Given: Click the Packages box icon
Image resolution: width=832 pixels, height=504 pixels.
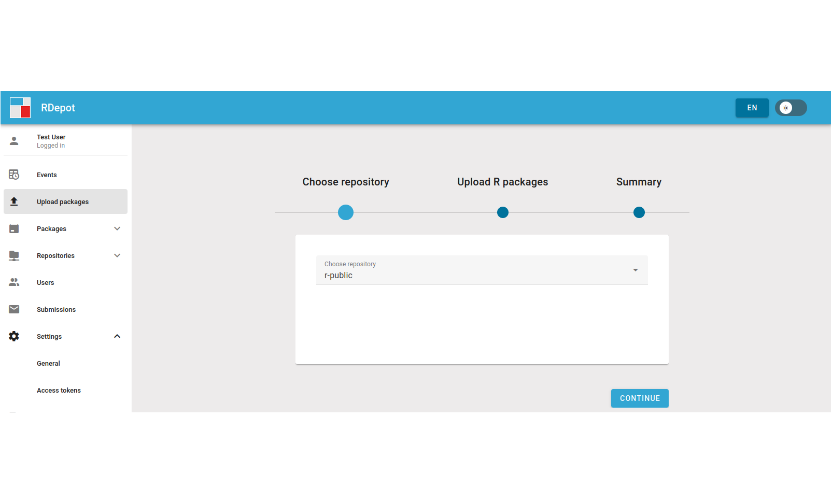Looking at the screenshot, I should 14,228.
